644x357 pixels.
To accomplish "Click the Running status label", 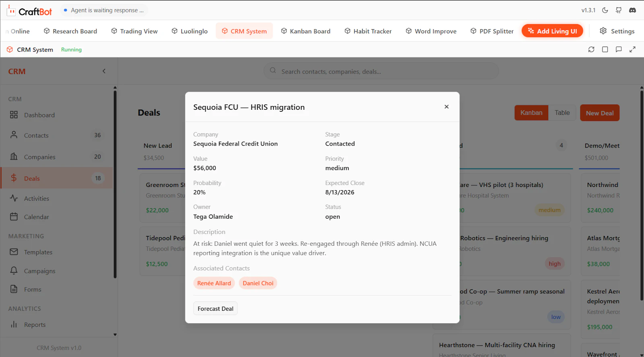I will (71, 49).
